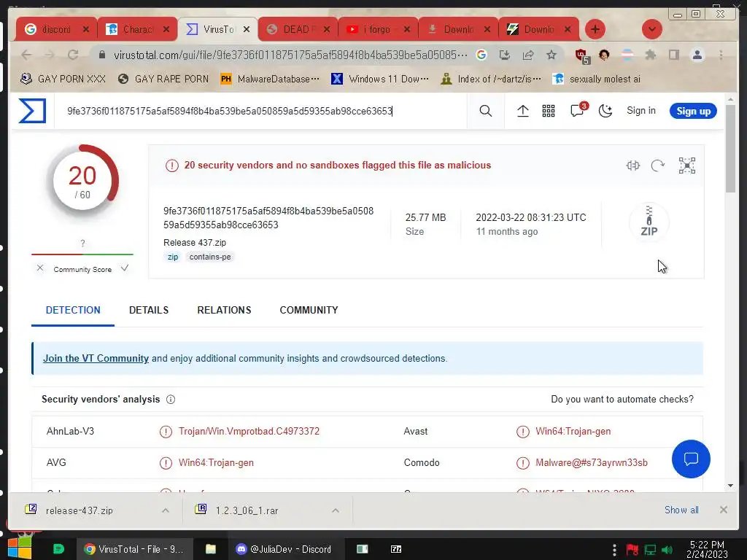Image resolution: width=747 pixels, height=560 pixels.
Task: Click Show all downloads
Action: [681, 510]
